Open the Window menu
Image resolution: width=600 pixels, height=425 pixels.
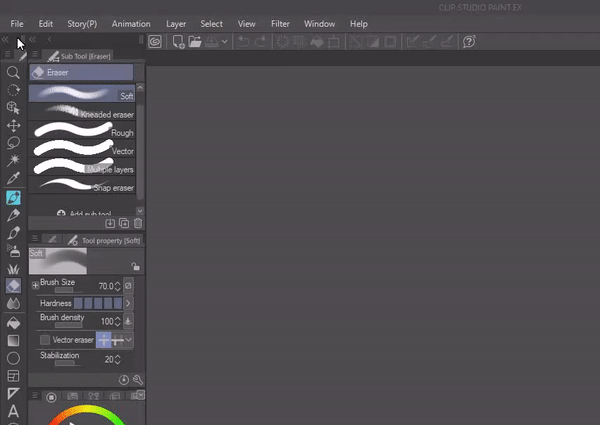(x=320, y=24)
